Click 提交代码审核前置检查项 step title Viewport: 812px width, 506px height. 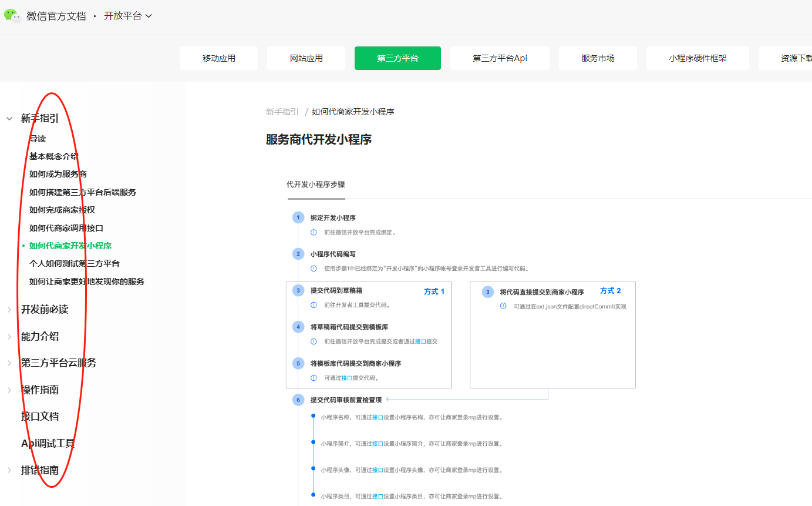point(346,400)
